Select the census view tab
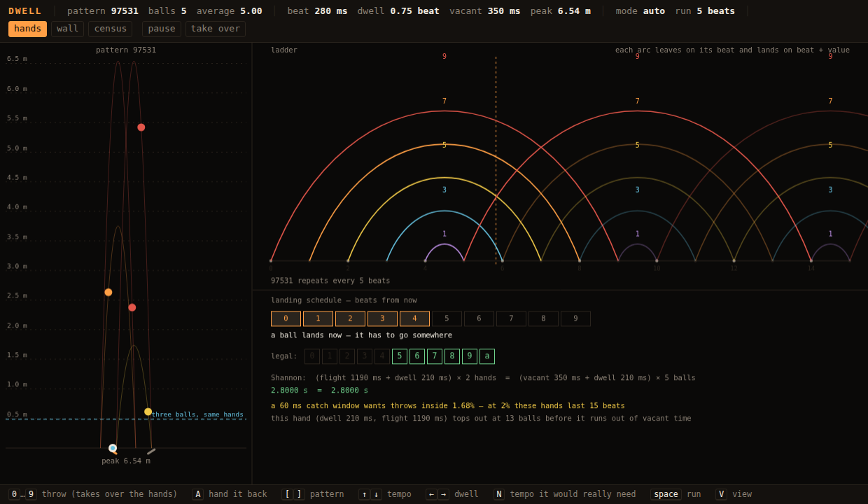Image resolution: width=868 pixels, height=504 pixels. (110, 29)
